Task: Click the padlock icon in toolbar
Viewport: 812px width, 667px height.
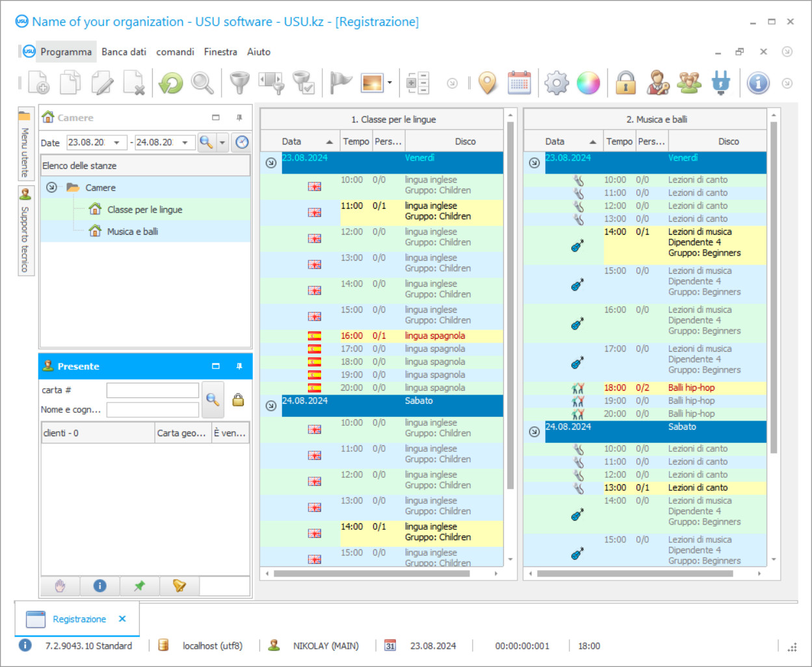Action: (625, 83)
